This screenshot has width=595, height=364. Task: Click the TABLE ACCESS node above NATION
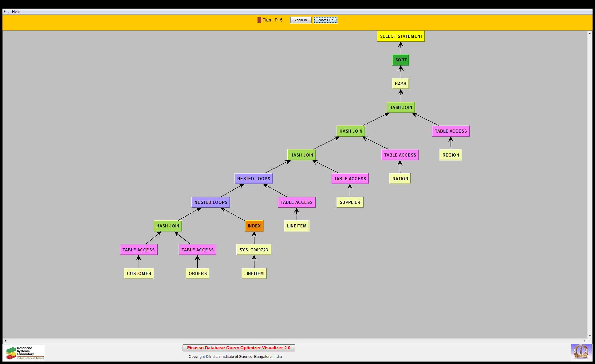(x=400, y=155)
